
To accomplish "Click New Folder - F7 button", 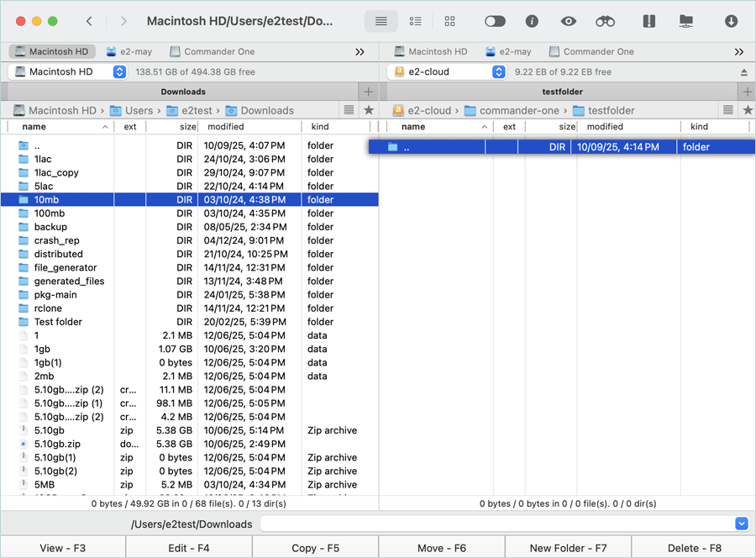I will click(569, 548).
